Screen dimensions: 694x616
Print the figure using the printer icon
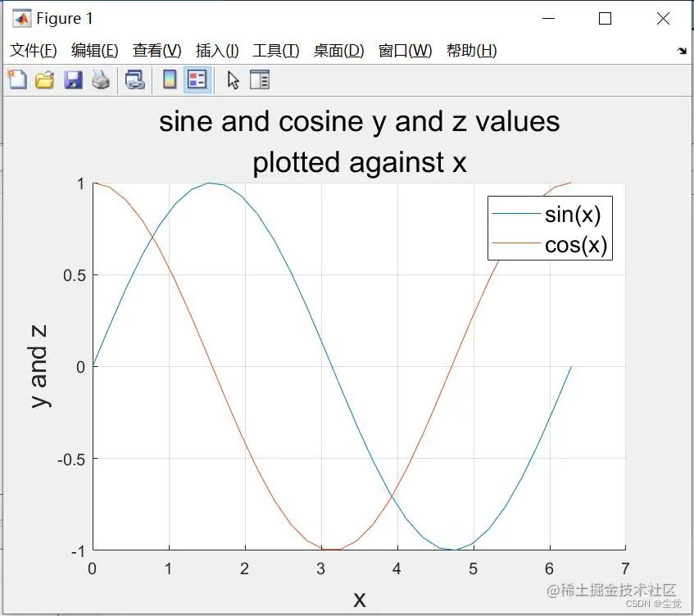tap(101, 80)
